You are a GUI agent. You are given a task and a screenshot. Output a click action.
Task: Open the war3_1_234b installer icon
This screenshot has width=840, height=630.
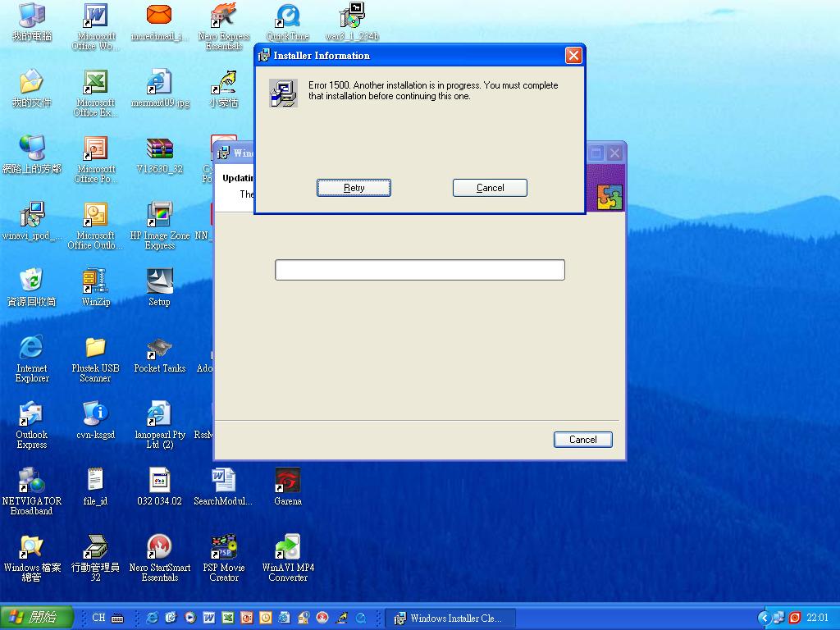[352, 22]
